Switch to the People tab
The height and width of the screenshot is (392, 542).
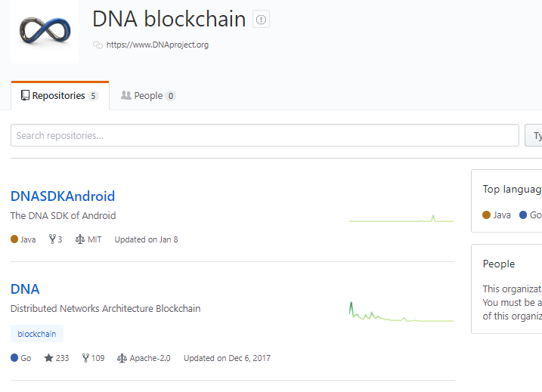[148, 96]
